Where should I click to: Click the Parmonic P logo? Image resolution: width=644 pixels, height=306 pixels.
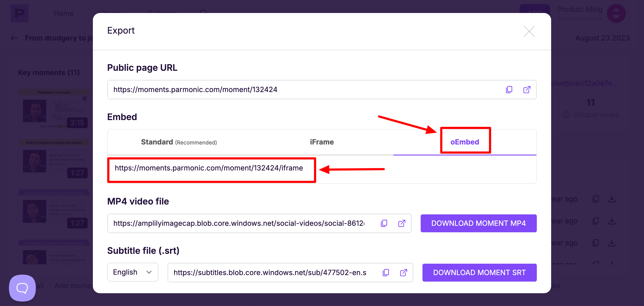[19, 13]
